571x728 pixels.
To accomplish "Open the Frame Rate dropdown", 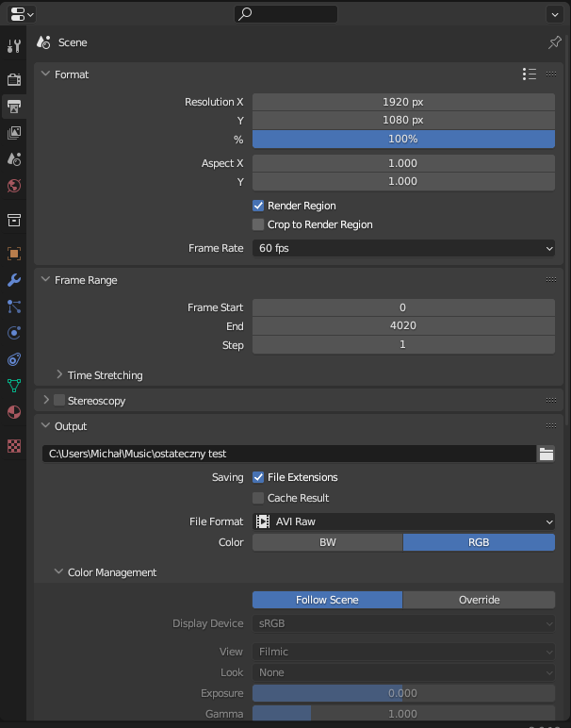I will (x=403, y=248).
